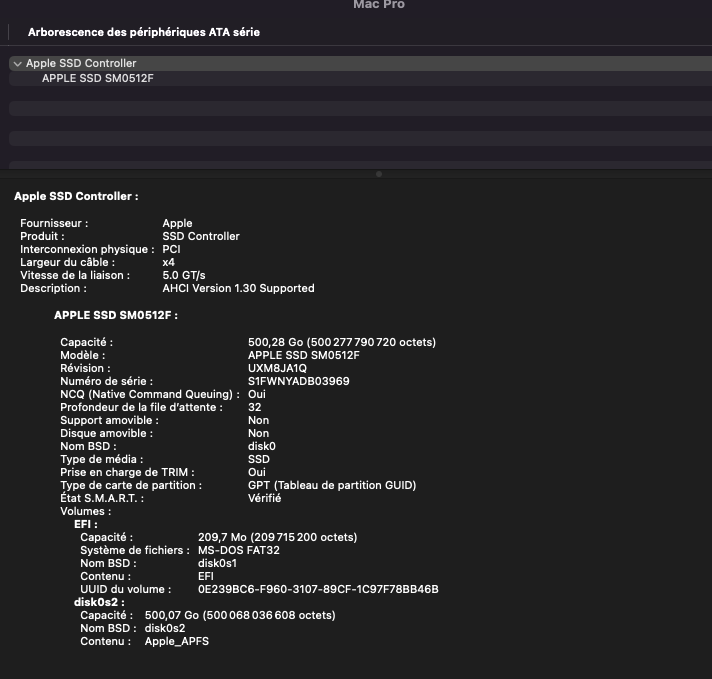
Task: Click the pane splitter dot handle
Action: click(379, 174)
